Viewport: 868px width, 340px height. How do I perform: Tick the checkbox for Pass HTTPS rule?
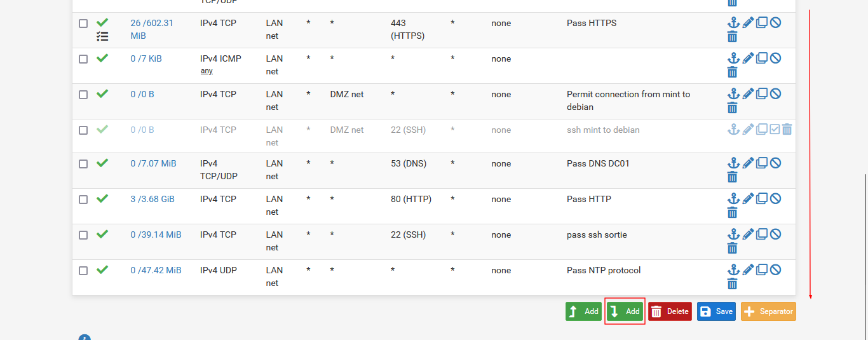(83, 24)
